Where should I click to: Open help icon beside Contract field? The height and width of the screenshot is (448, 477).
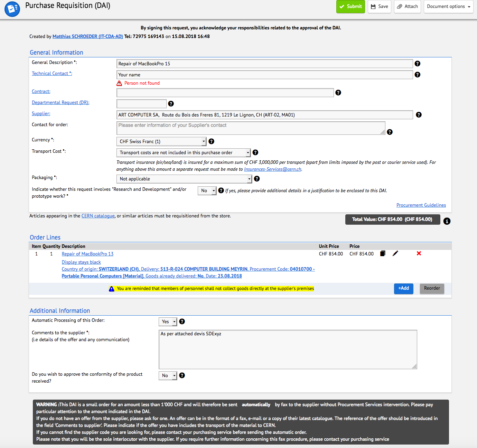pyautogui.click(x=338, y=93)
